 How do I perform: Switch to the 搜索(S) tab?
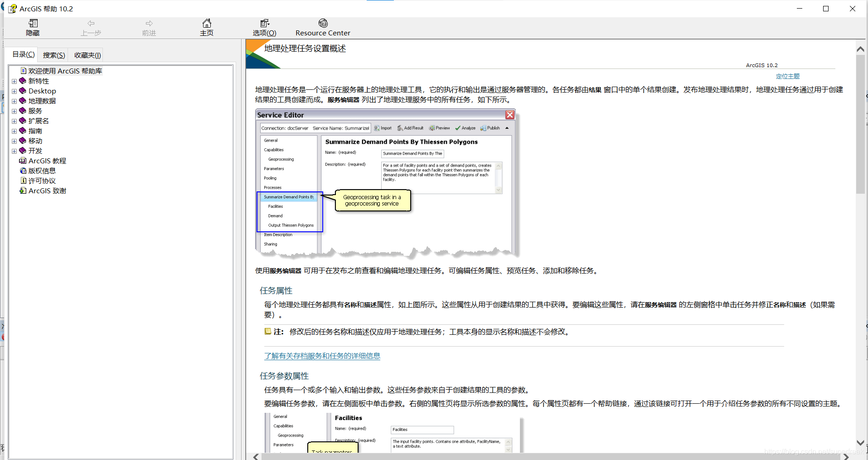click(54, 55)
